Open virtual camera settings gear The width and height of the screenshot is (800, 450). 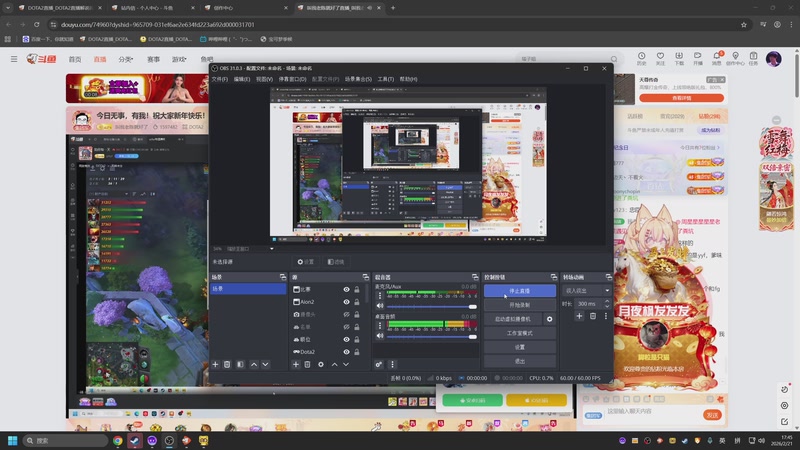point(549,319)
